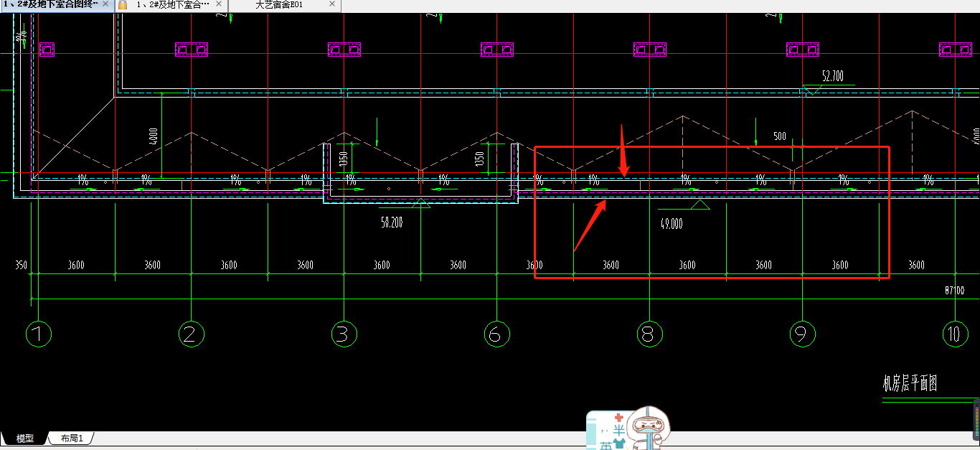Click the 49.000 elevation label
The width and height of the screenshot is (980, 450).
coord(671,224)
